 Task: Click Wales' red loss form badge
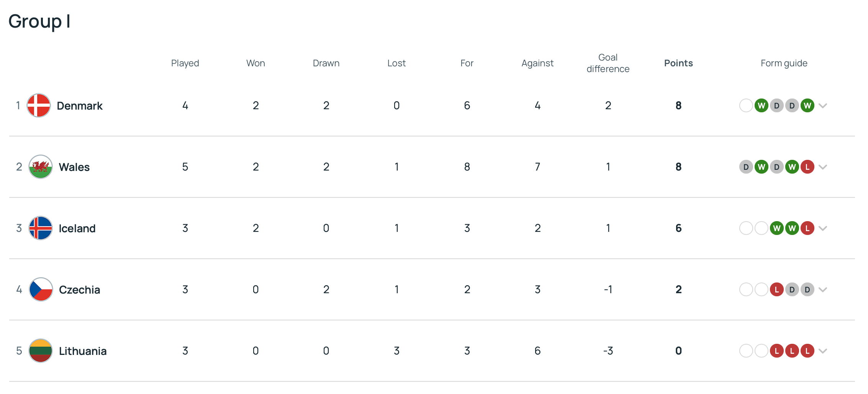click(x=807, y=167)
